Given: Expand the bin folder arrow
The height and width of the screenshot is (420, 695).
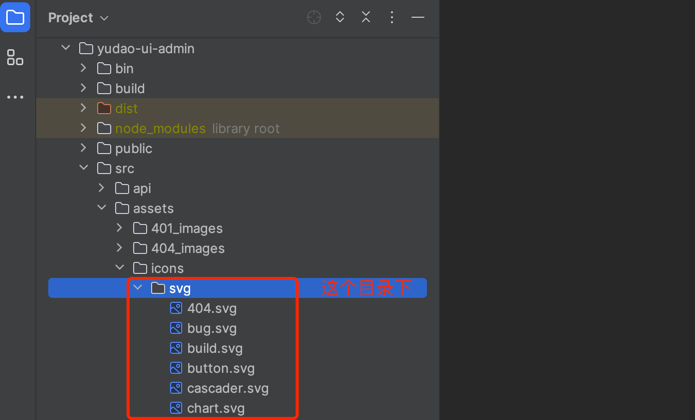Looking at the screenshot, I should pos(84,68).
